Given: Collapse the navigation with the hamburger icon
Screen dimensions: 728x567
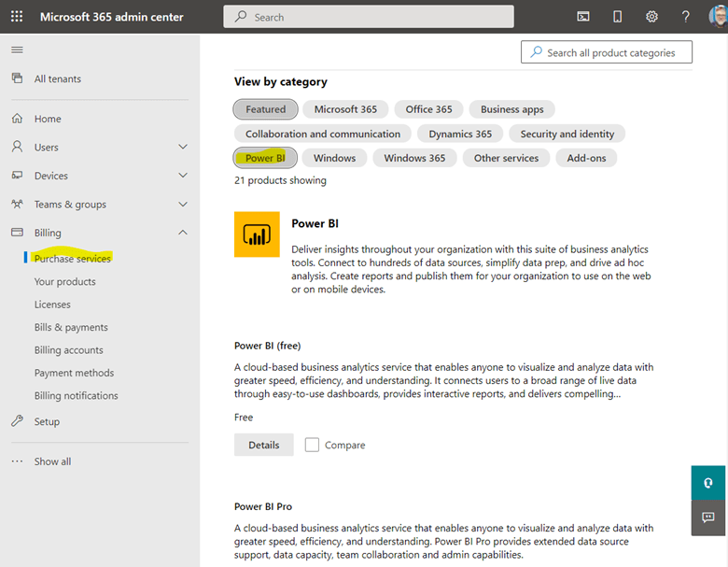Looking at the screenshot, I should point(17,50).
